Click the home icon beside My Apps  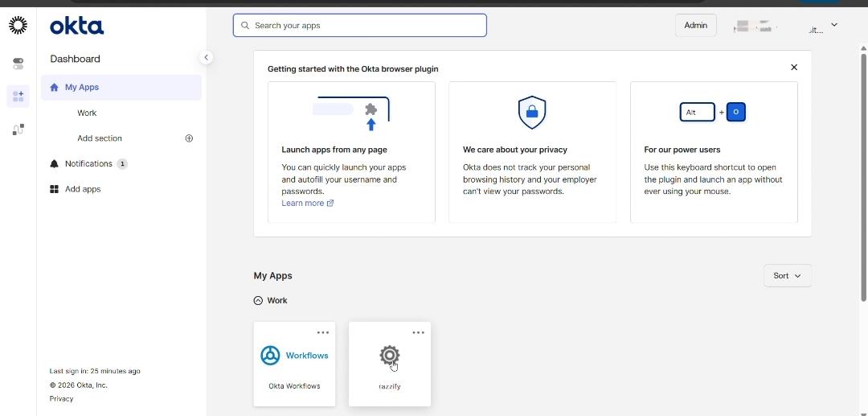pyautogui.click(x=54, y=87)
